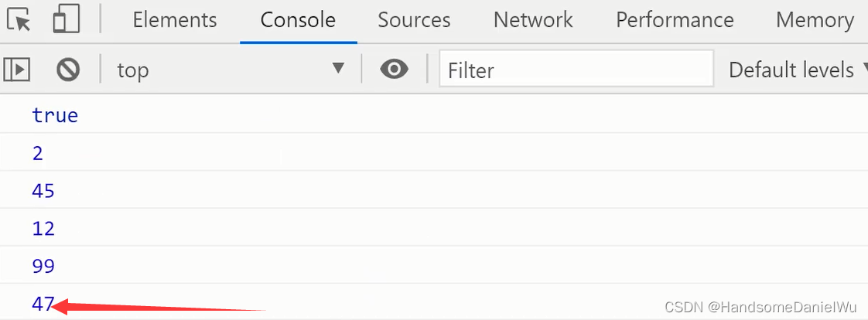Switch to the Console tab

(298, 20)
